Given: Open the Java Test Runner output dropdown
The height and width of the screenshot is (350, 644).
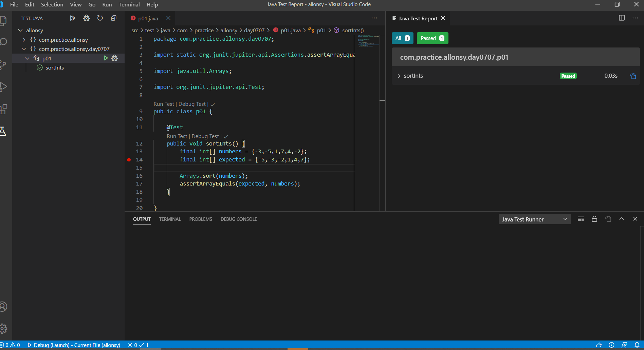Looking at the screenshot, I should click(x=534, y=219).
